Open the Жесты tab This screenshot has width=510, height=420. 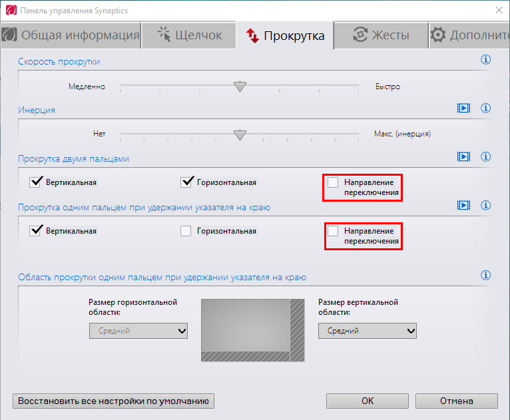[382, 35]
